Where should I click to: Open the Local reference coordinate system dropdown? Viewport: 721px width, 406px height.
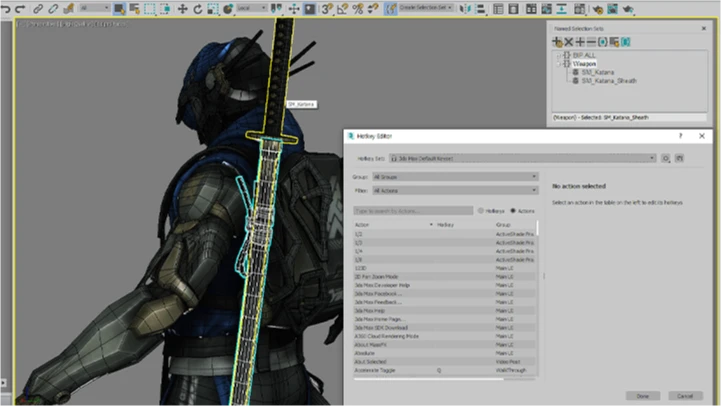[x=251, y=8]
